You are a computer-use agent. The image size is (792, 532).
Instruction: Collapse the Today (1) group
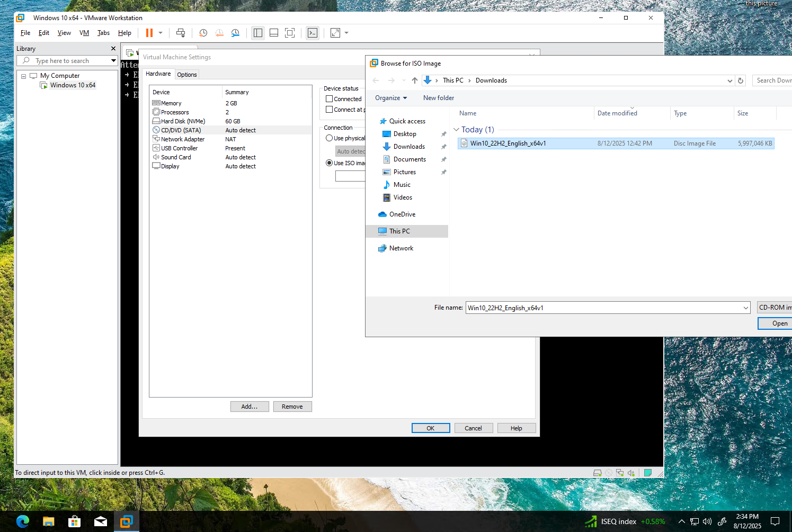[456, 130]
